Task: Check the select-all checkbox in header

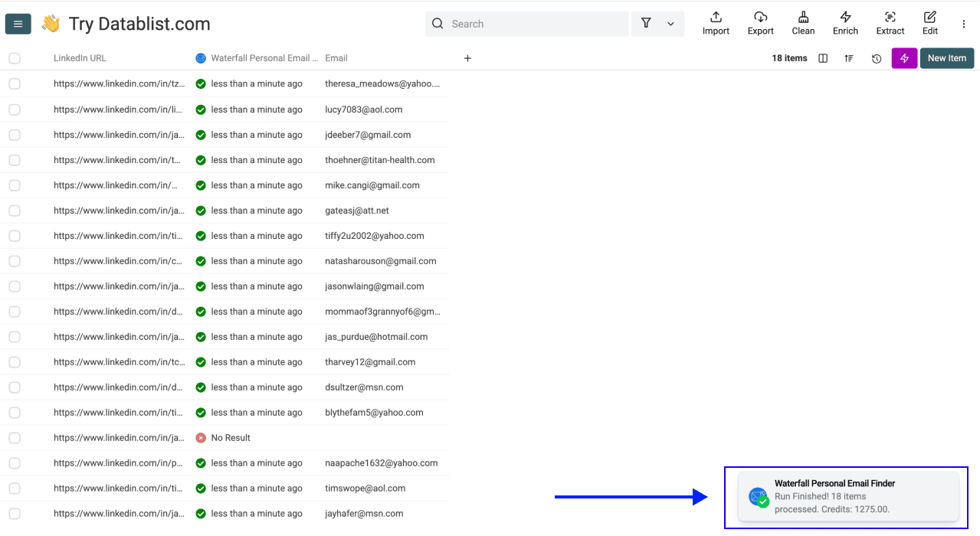Action: [14, 57]
